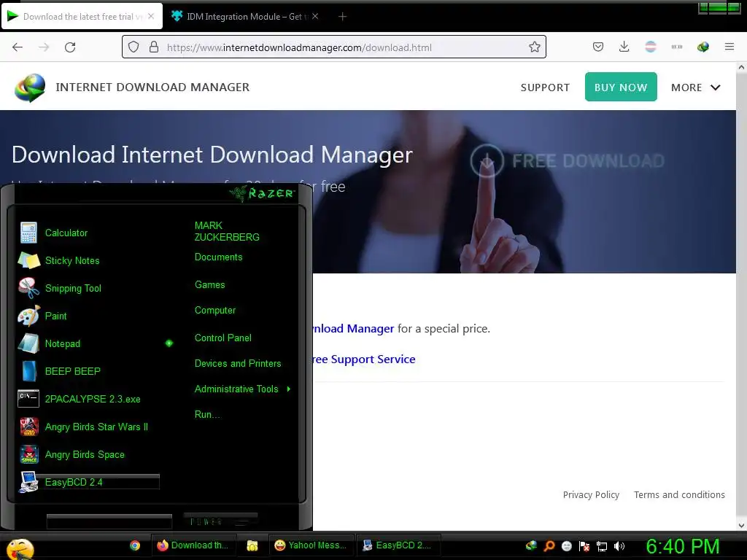This screenshot has width=747, height=560.
Task: Click the 6:40 PM clock
Action: [682, 546]
